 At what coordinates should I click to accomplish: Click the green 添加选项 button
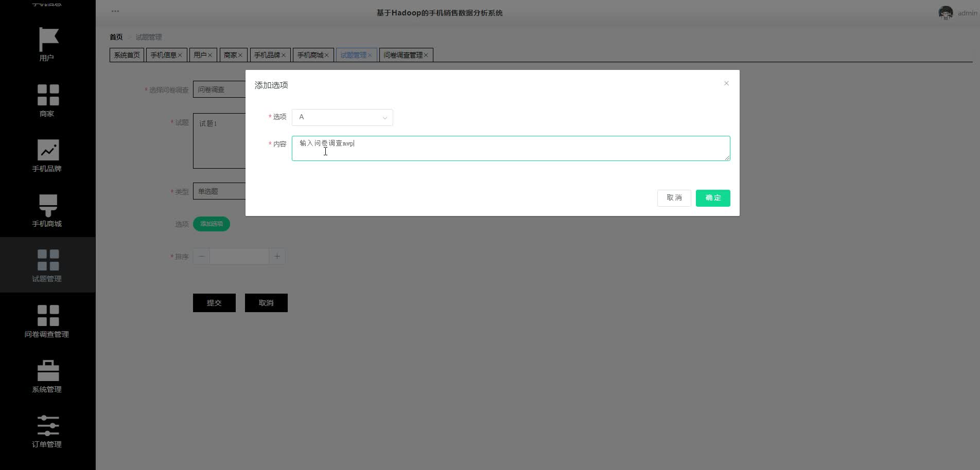click(x=212, y=224)
